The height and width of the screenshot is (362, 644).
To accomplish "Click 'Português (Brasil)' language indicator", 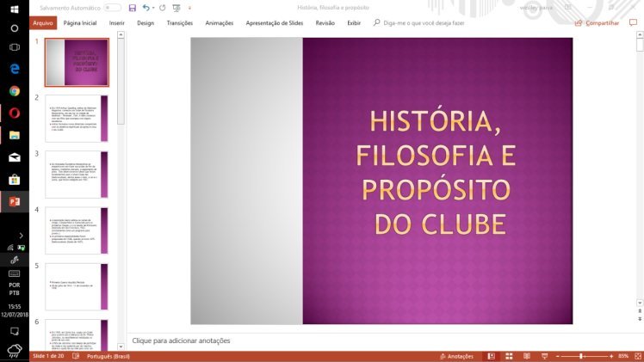I will (x=108, y=356).
